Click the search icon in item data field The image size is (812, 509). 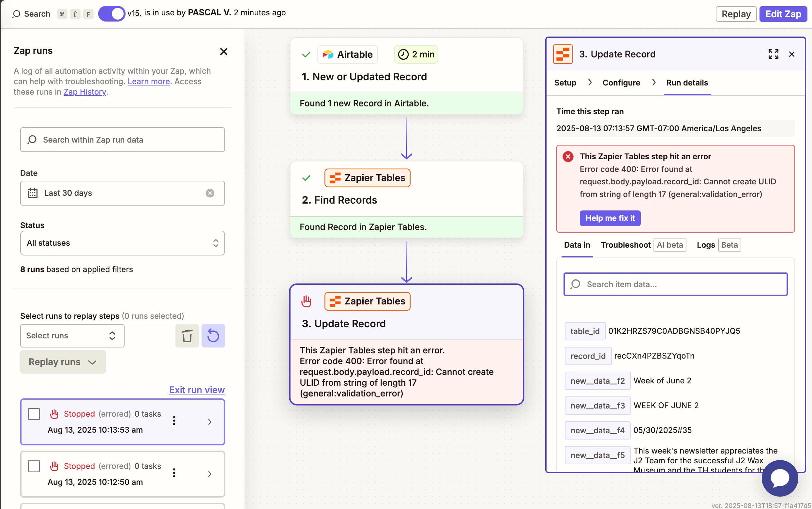[576, 285]
